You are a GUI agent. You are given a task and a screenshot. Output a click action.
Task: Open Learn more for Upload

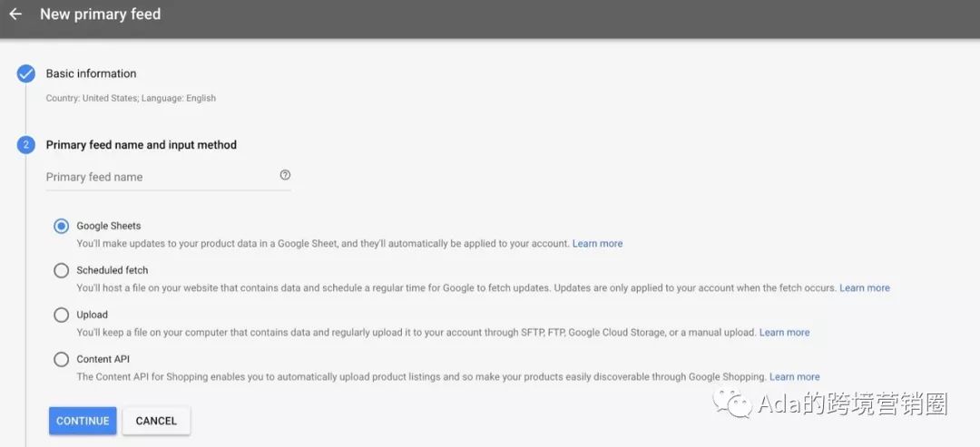coord(784,332)
